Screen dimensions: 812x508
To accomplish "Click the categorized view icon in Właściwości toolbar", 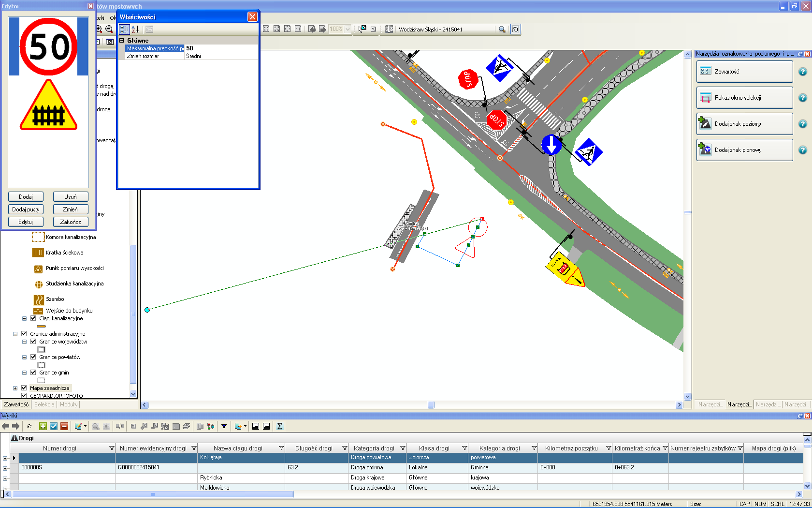I will click(x=124, y=30).
